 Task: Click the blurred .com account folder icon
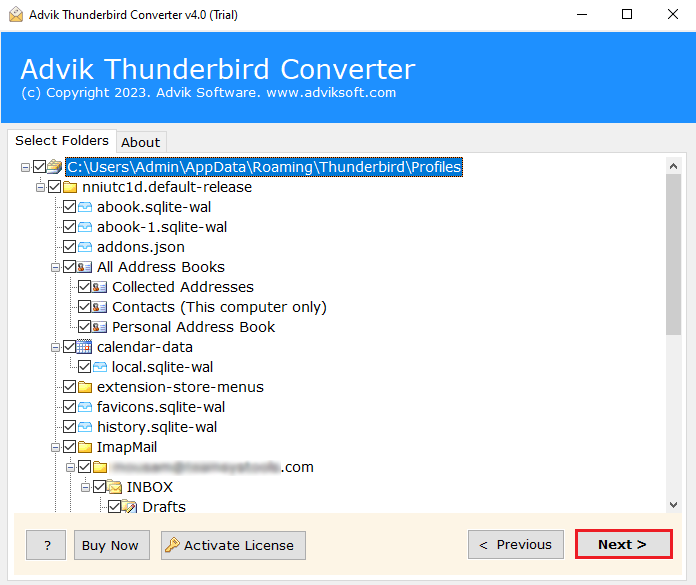[100, 467]
